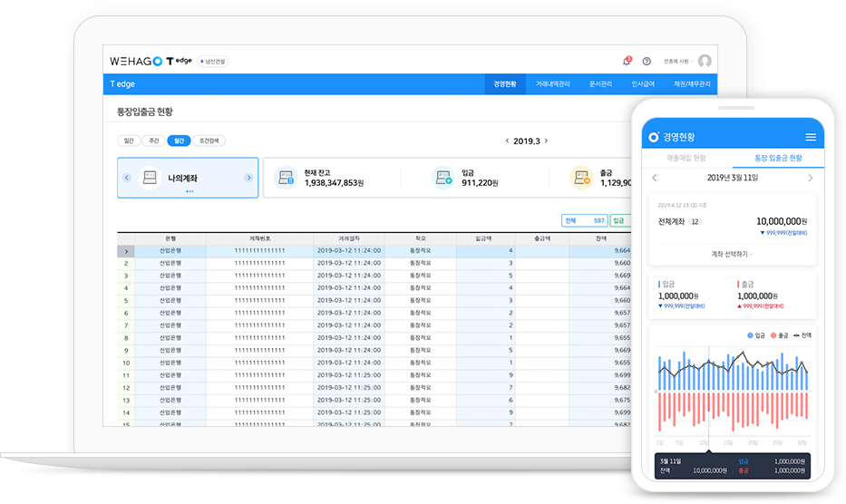
Task: Click the help question mark icon
Action: [647, 61]
